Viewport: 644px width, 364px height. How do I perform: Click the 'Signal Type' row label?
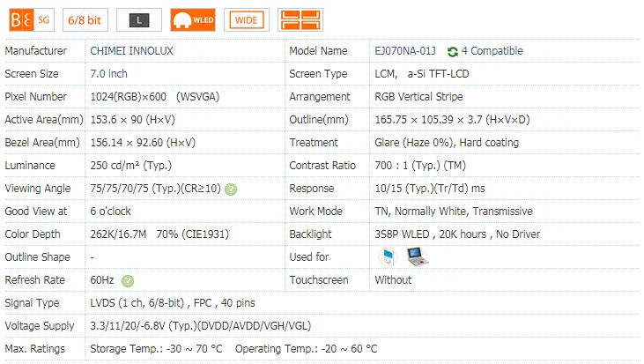tap(32, 303)
